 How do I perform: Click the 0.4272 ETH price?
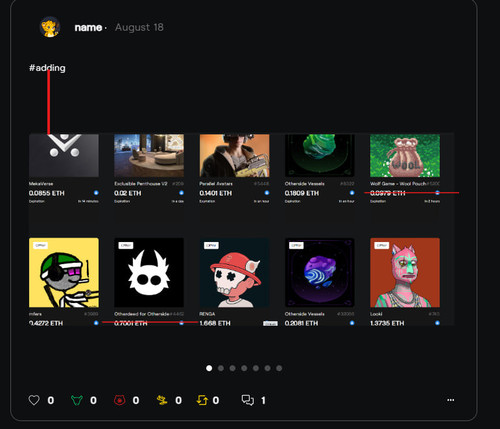(x=46, y=323)
